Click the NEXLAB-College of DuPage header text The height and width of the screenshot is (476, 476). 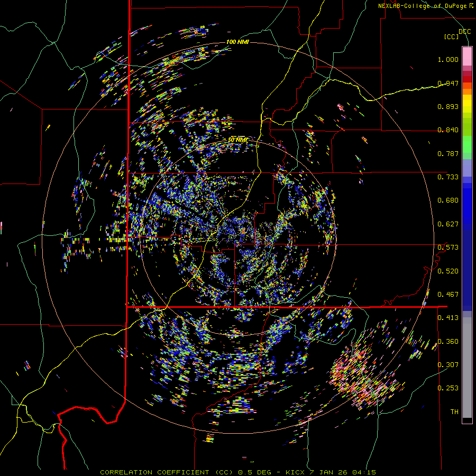pyautogui.click(x=426, y=6)
